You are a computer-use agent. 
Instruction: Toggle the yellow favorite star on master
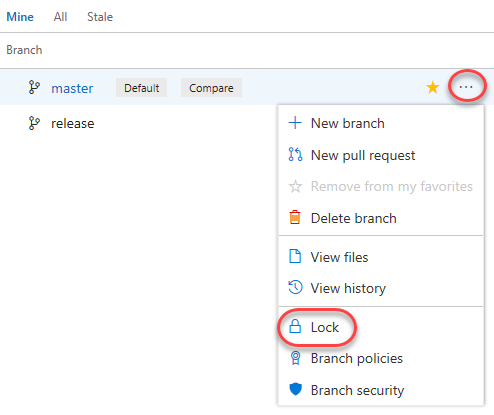click(x=433, y=87)
